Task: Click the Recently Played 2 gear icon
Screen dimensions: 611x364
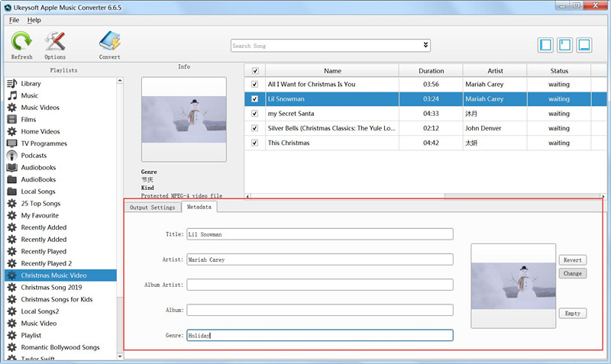Action: pos(12,263)
